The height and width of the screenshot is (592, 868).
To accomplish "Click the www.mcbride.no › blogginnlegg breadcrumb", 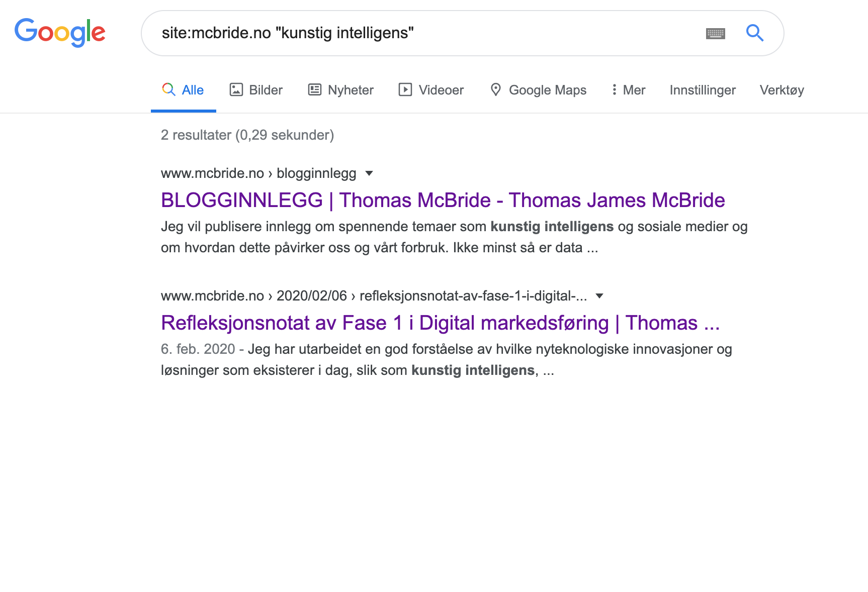I will tap(258, 173).
